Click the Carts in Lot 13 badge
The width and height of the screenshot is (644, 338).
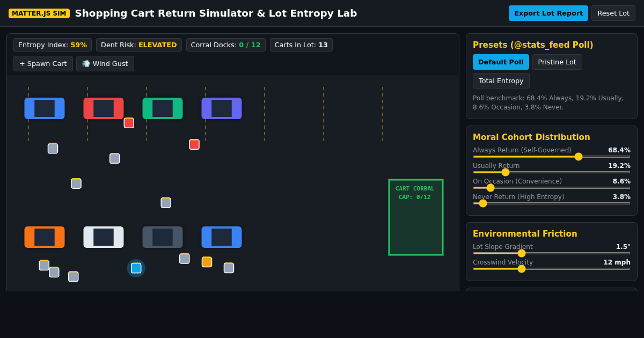[x=301, y=45]
